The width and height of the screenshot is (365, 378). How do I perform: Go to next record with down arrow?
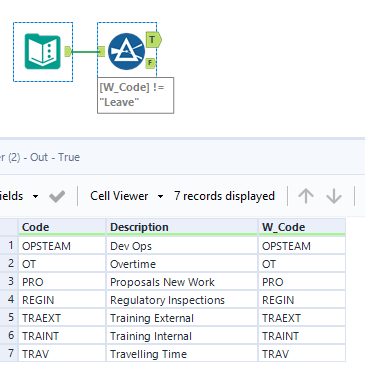coord(334,196)
